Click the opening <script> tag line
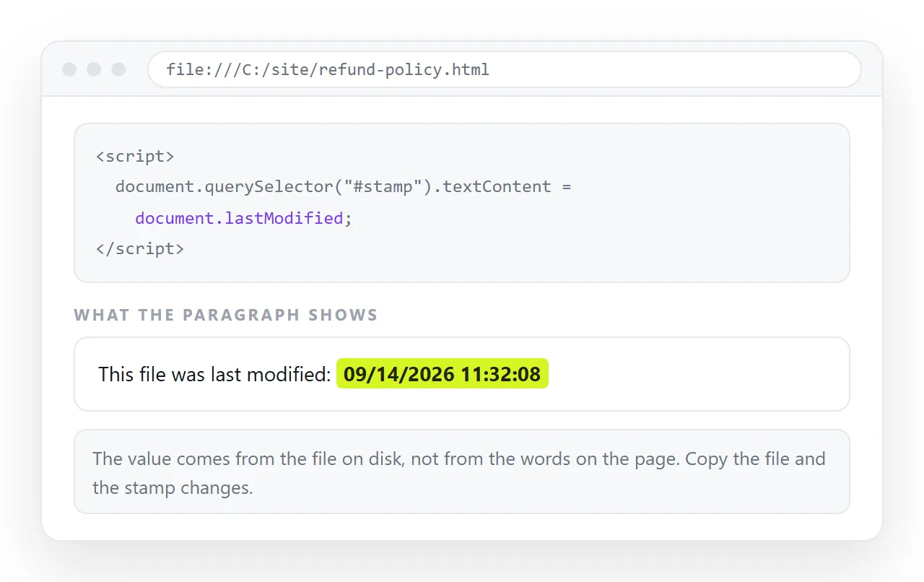Viewport: 924px width, 582px height. [135, 156]
